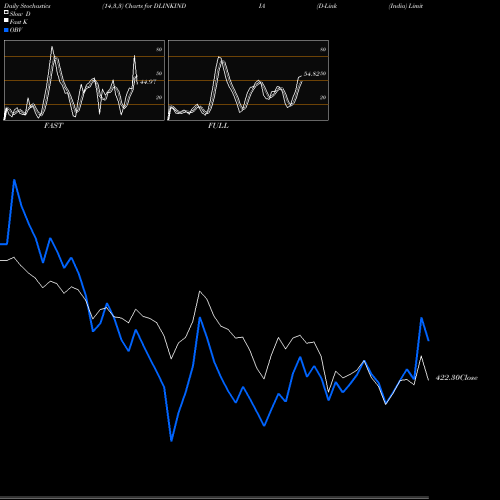This screenshot has width=500, height=500.
Task: Click the FAST chart caption
Action: (53, 126)
